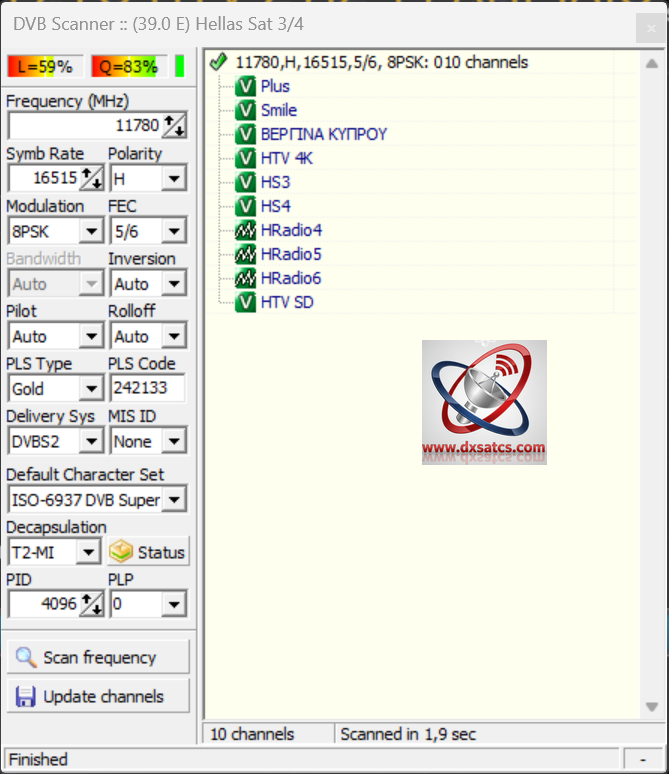The height and width of the screenshot is (774, 669).
Task: Open the Decapsulation Status button
Action: [148, 552]
